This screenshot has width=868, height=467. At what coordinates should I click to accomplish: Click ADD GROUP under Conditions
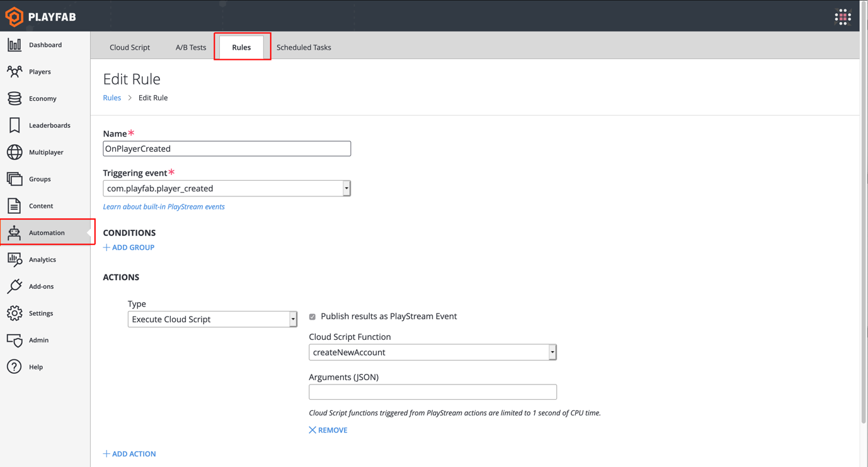tap(133, 247)
